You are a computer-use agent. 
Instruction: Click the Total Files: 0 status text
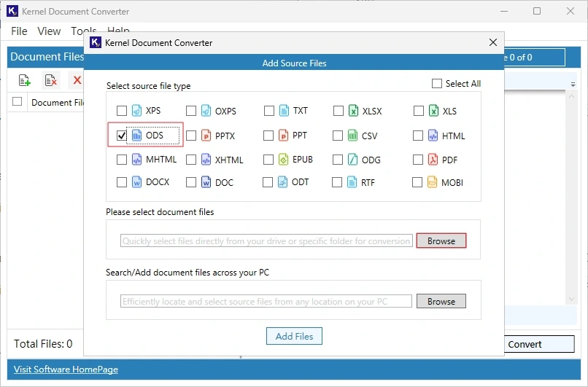click(43, 343)
